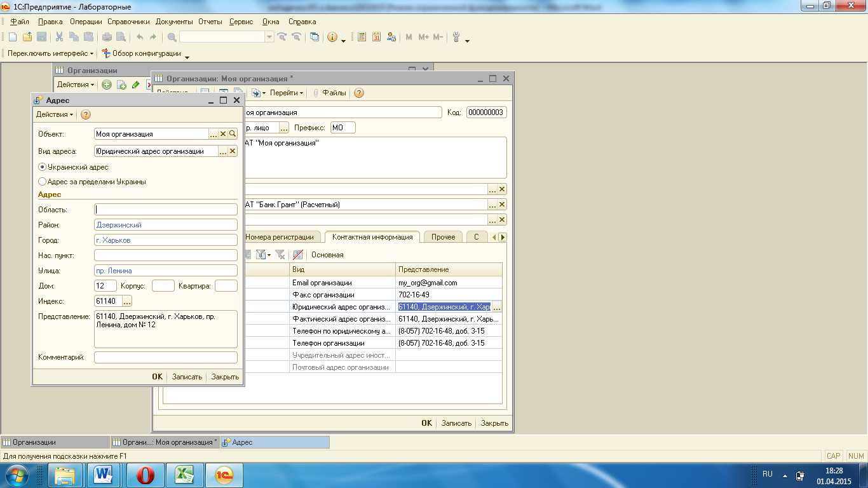Click OK in the Адрес window
Screen dimensions: 868x488
[x=158, y=377]
